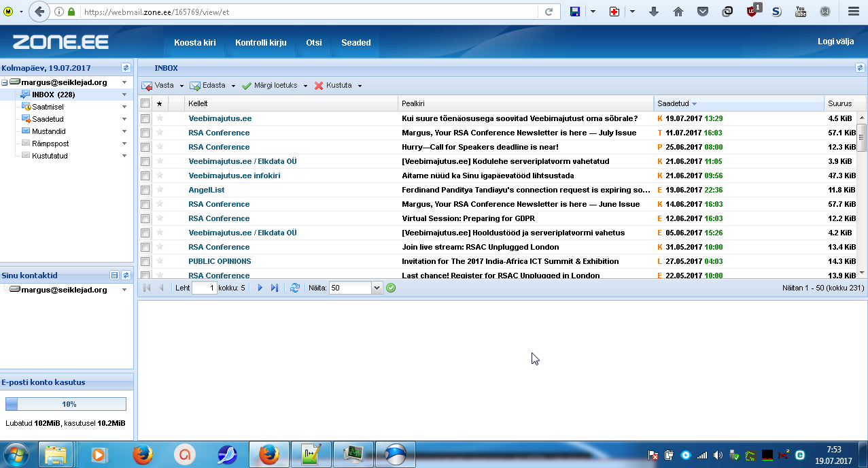The image size is (868, 468).
Task: Open the RSAC Unplugged London live stream message
Action: point(480,247)
